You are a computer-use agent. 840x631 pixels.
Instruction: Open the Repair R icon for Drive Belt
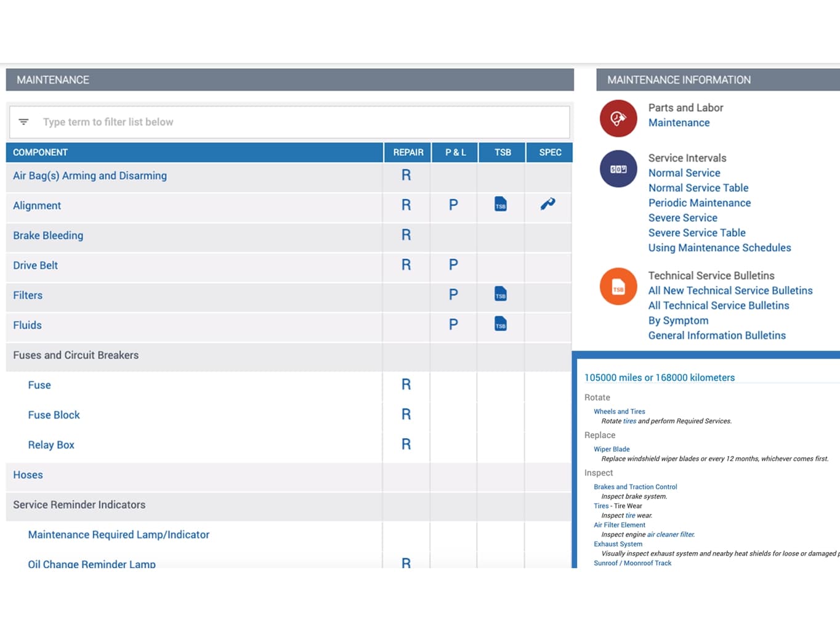(406, 264)
